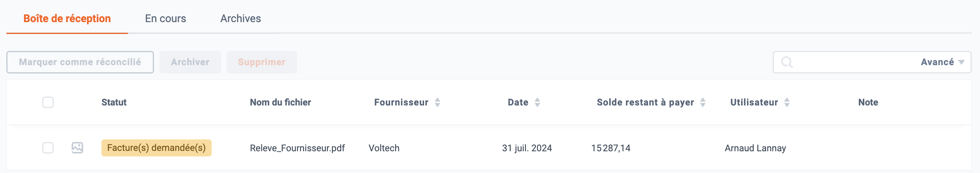Expand the Avancé search options dropdown
The width and height of the screenshot is (980, 173).
coord(943,62)
